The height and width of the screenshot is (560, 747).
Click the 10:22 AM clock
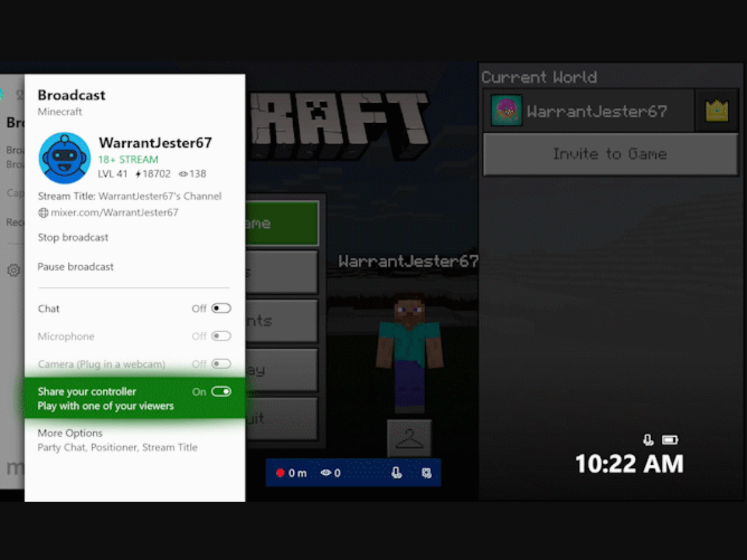629,464
